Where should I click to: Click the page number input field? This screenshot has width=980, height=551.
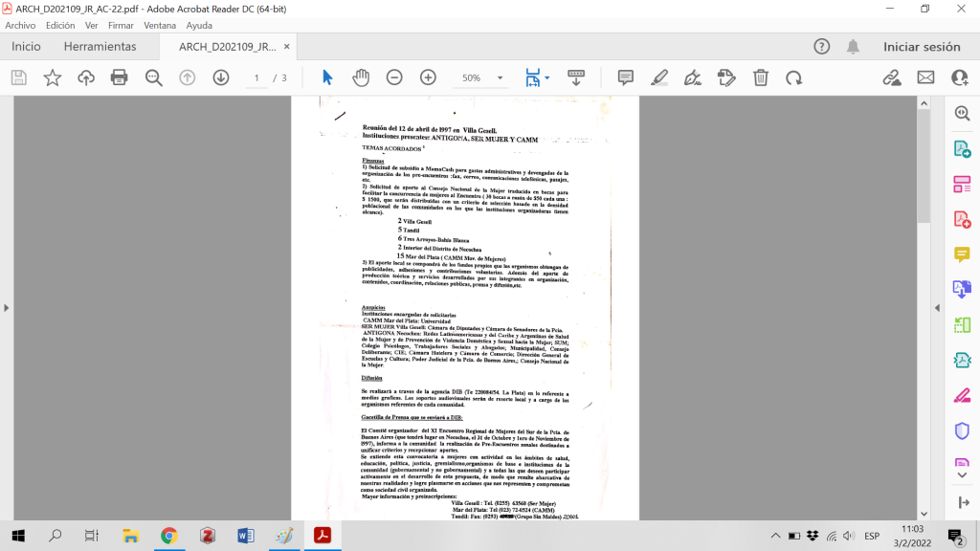[256, 78]
